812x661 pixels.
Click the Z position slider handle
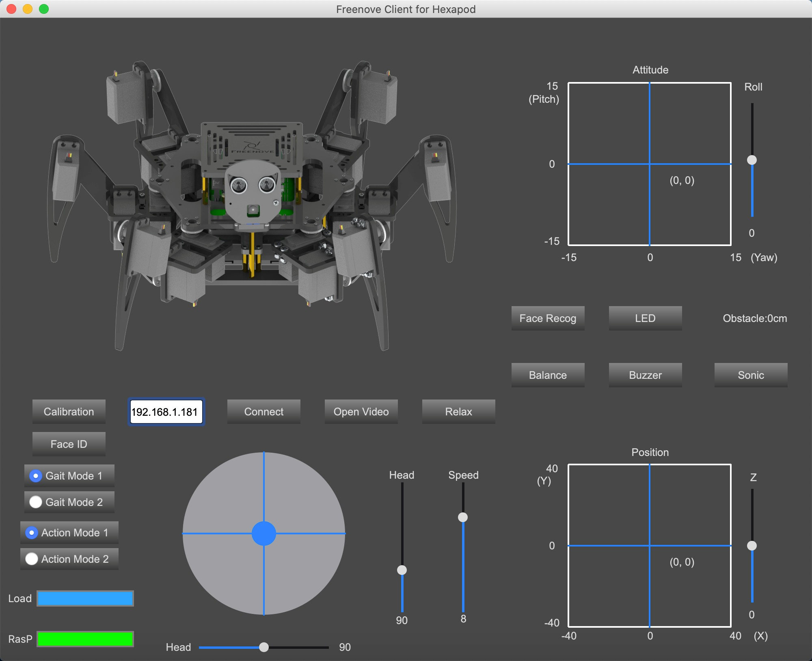coord(752,546)
